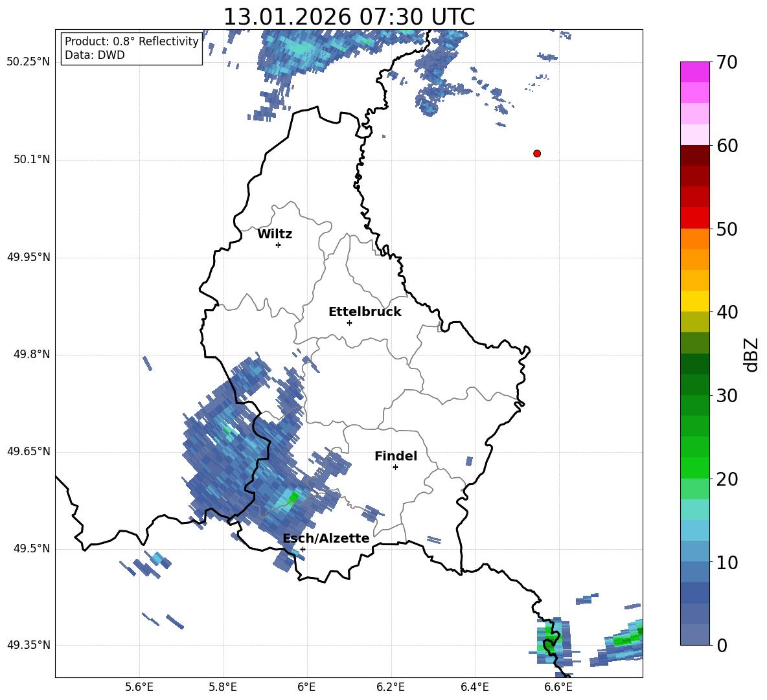Click the Findel location label

coord(396,456)
